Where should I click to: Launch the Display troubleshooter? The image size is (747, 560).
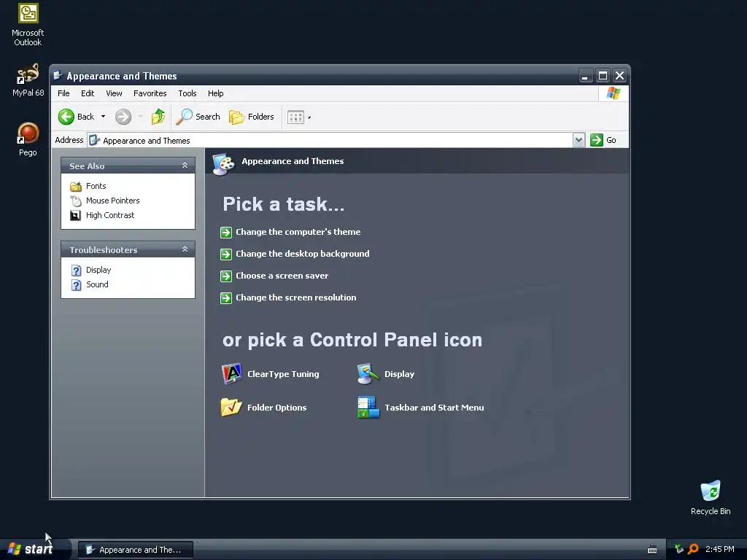pos(98,270)
